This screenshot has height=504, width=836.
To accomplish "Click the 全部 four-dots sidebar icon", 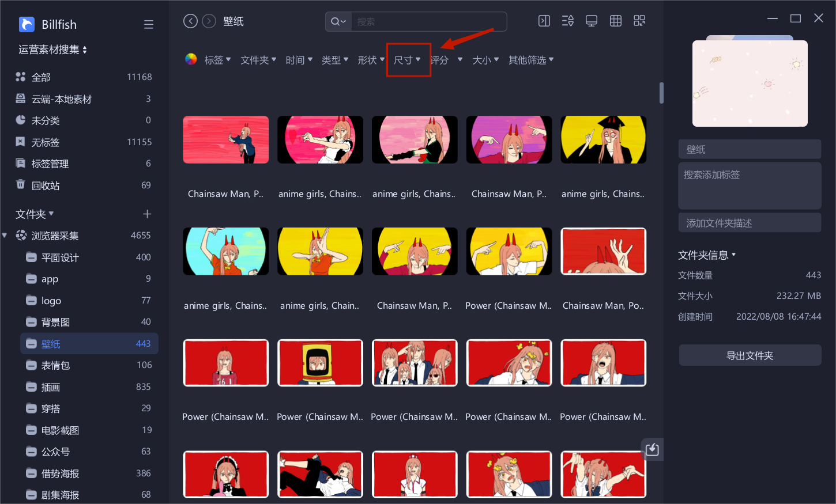I will pos(21,77).
